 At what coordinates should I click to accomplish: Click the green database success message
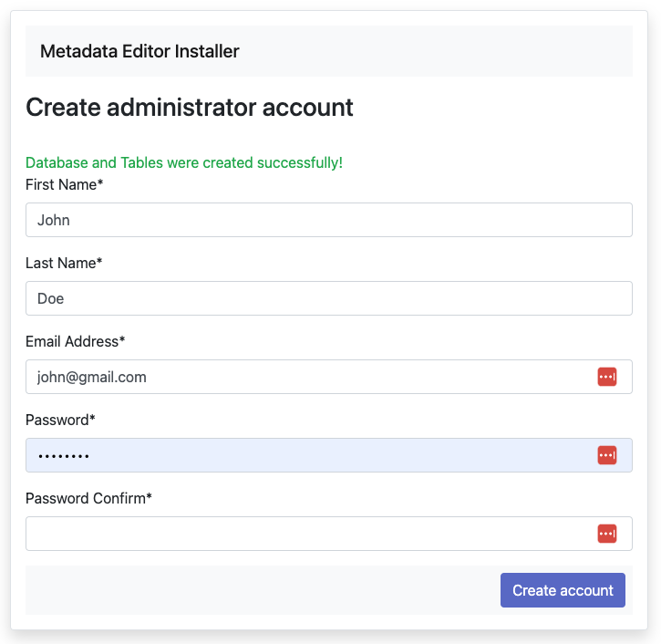[x=184, y=163]
